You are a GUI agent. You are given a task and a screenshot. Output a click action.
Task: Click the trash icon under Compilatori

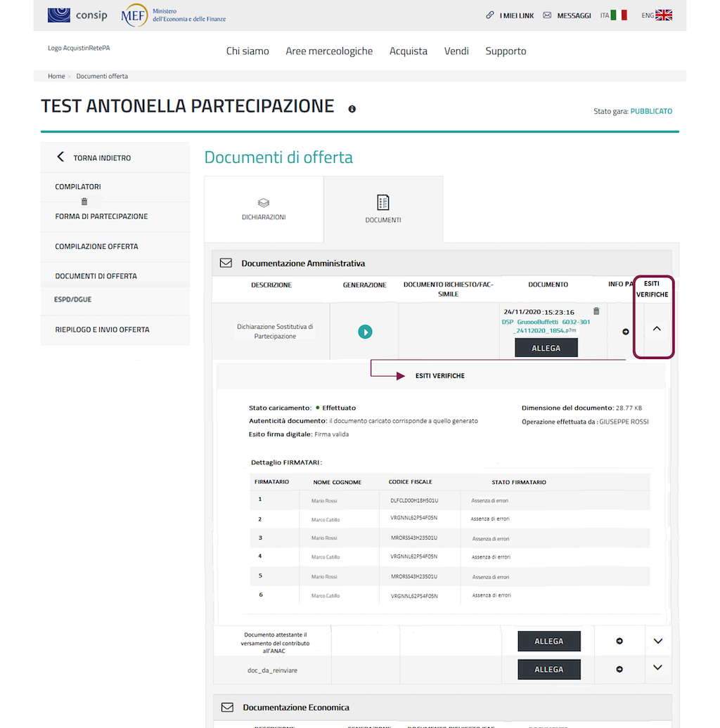click(x=84, y=202)
